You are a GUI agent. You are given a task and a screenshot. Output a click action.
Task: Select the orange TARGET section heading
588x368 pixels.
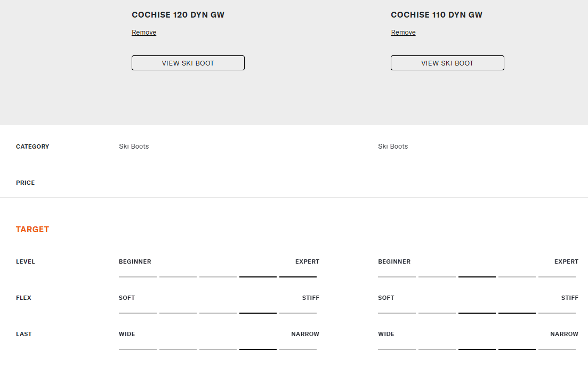[33, 230]
